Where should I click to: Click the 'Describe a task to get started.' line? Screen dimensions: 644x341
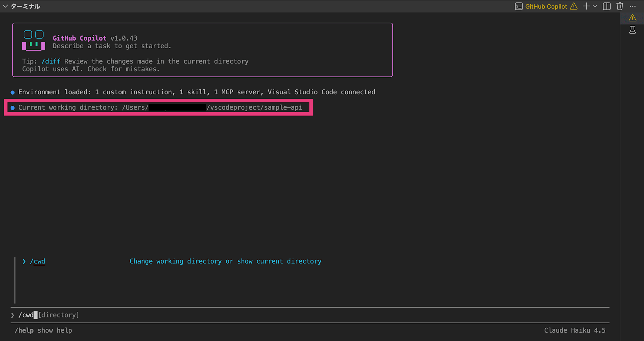click(x=112, y=46)
